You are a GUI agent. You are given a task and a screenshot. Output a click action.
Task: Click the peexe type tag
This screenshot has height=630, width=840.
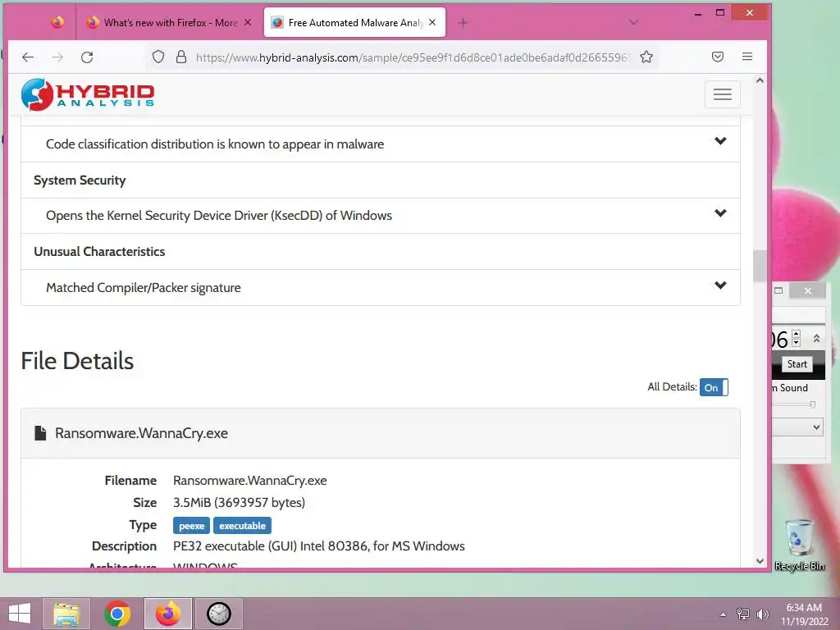pos(191,526)
